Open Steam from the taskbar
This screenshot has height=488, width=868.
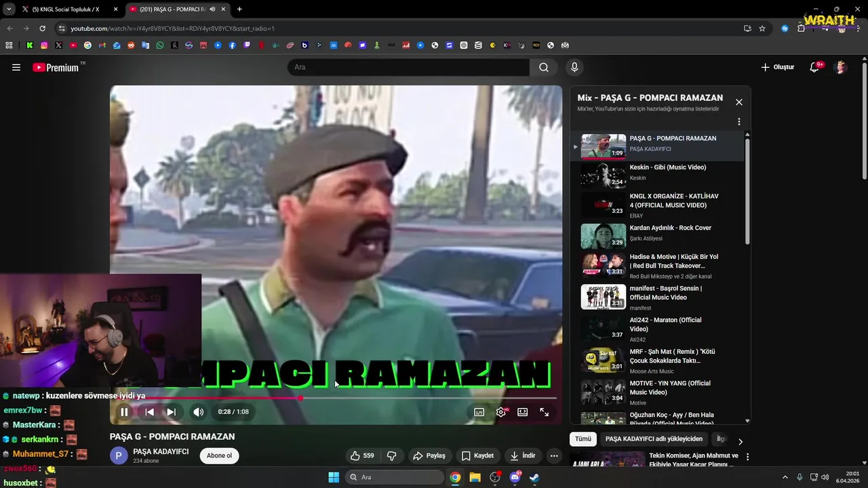pos(535,477)
